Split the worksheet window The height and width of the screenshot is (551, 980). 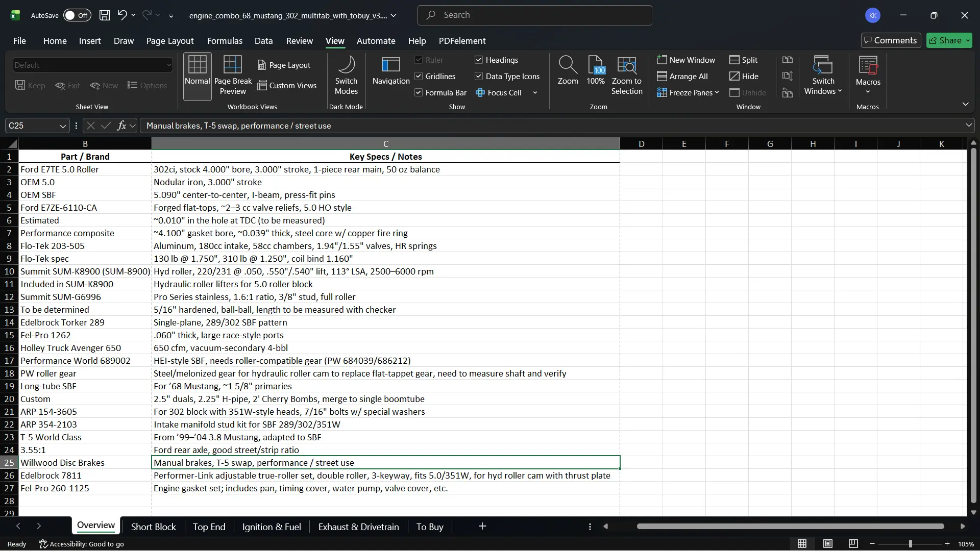(744, 60)
